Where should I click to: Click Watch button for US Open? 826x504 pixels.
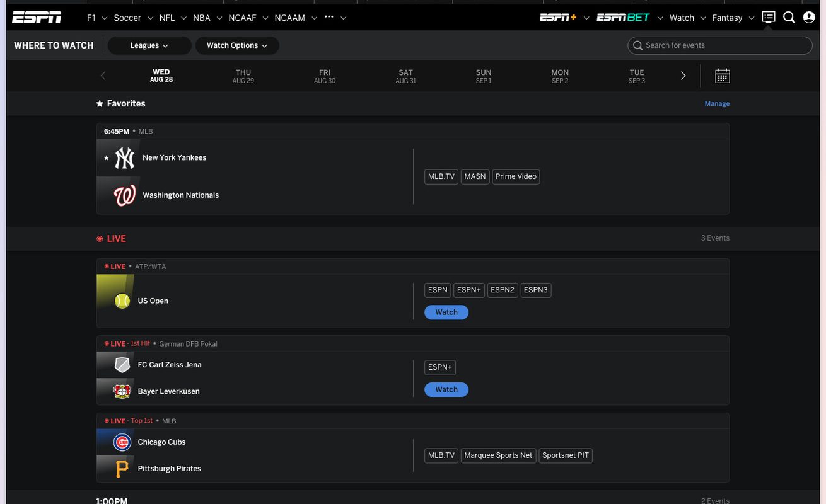coord(446,312)
